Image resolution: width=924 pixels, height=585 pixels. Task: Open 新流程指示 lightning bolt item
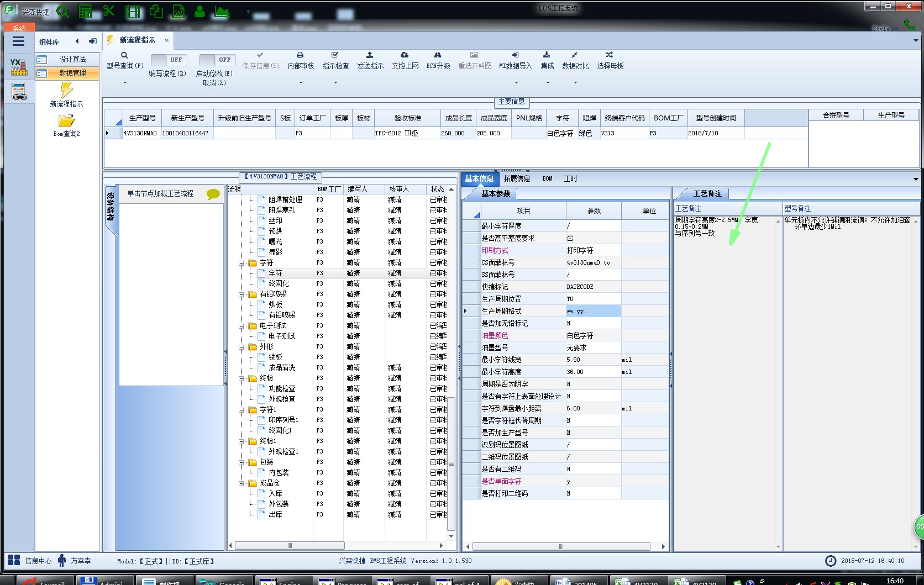tap(66, 94)
